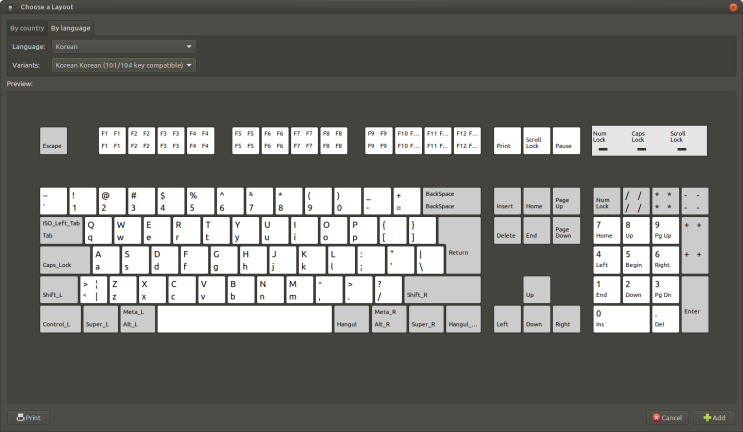
Task: Click the End key in navigation cluster
Action: 536,230
